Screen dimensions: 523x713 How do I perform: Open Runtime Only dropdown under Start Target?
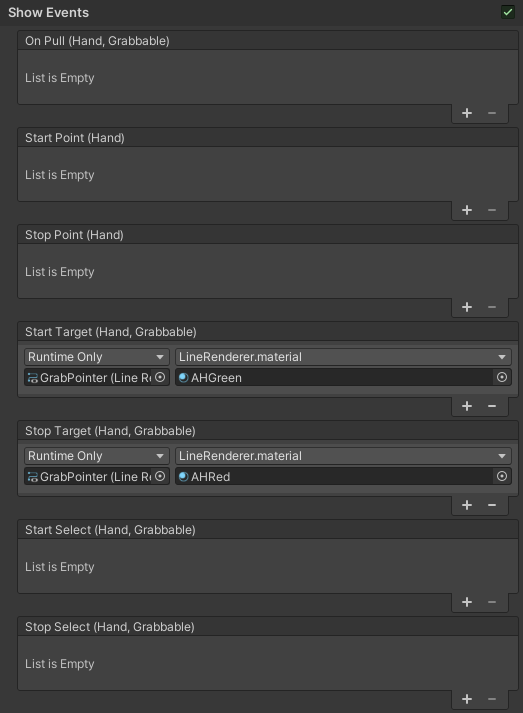(x=97, y=357)
